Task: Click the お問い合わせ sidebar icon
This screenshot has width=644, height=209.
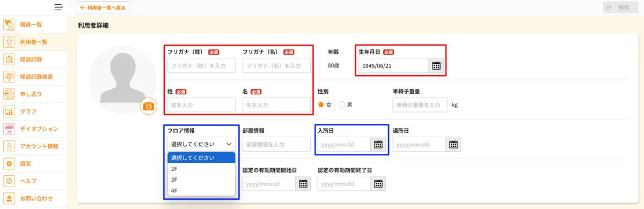Action: point(9,198)
